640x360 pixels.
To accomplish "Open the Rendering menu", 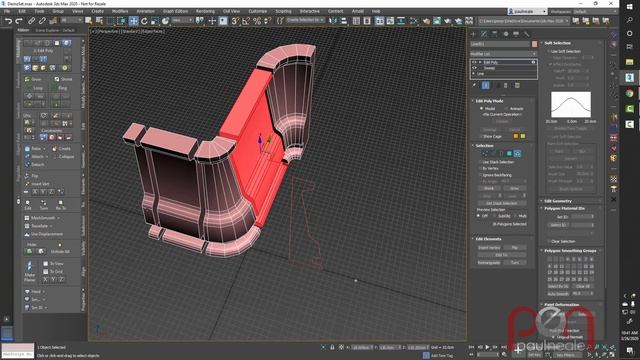I will click(205, 11).
